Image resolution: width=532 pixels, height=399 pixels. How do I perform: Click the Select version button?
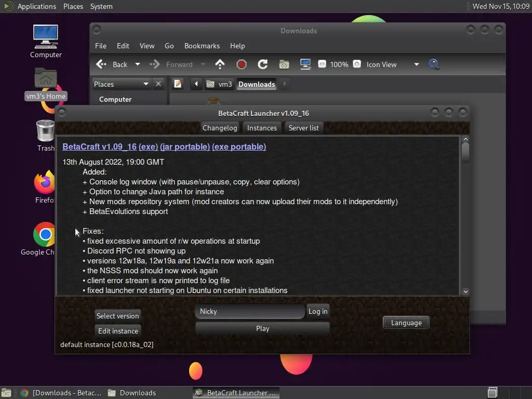[118, 316]
